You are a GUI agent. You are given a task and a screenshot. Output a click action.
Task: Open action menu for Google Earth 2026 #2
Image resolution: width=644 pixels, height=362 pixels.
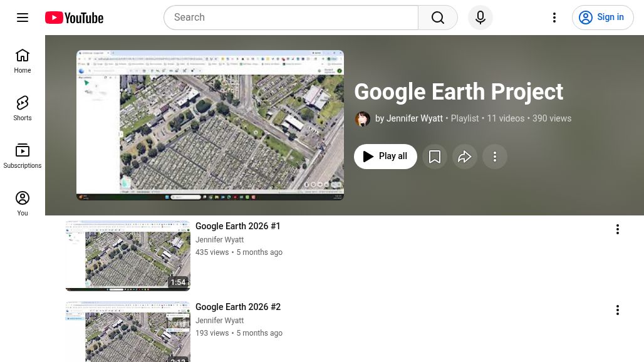(x=617, y=310)
